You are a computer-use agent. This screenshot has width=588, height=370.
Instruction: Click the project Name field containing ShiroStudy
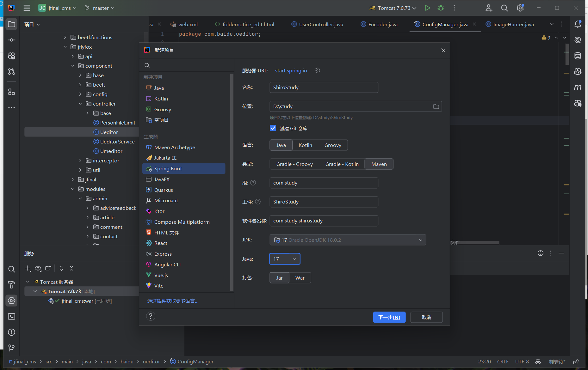pyautogui.click(x=324, y=87)
